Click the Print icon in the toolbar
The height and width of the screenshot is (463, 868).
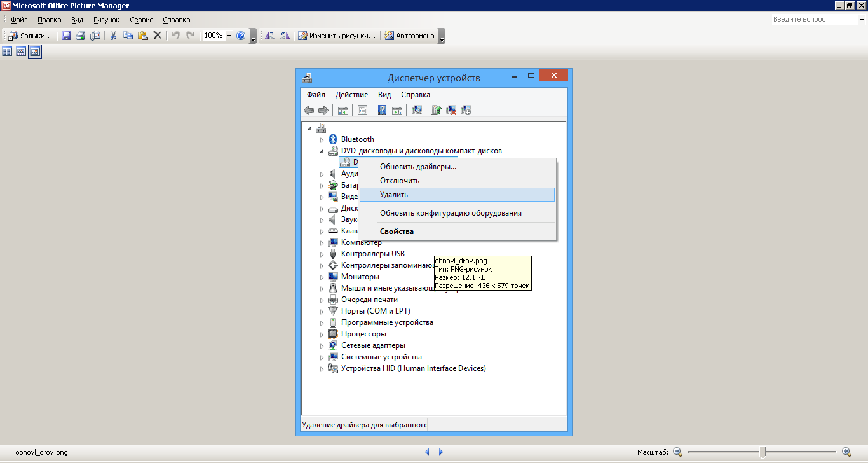(81, 36)
